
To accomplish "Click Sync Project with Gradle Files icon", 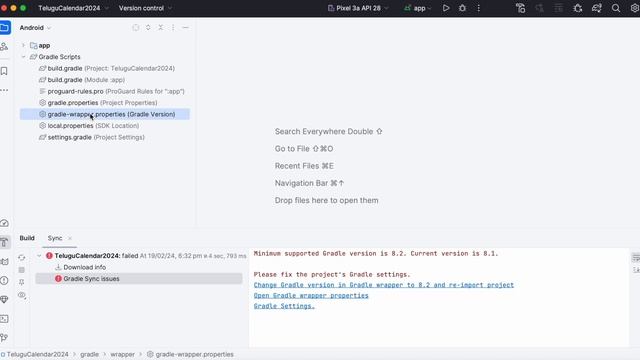I will click(x=596, y=8).
